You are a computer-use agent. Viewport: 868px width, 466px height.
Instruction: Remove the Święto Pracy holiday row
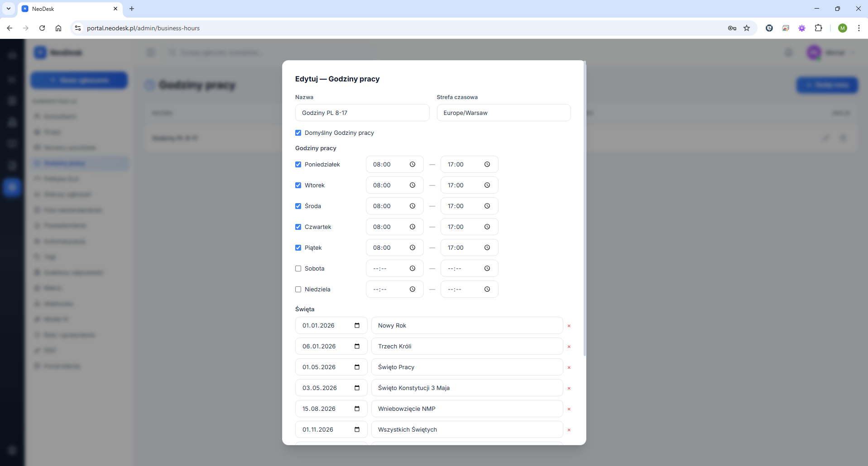click(x=569, y=367)
